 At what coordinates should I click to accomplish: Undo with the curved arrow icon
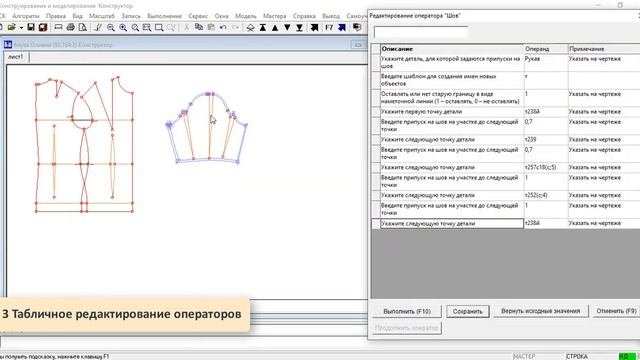coord(223,27)
